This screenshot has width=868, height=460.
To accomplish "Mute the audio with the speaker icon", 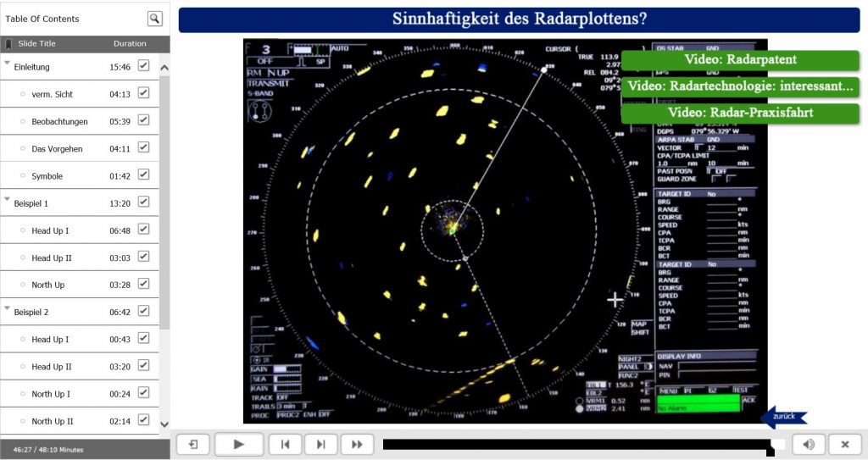I will tap(809, 444).
